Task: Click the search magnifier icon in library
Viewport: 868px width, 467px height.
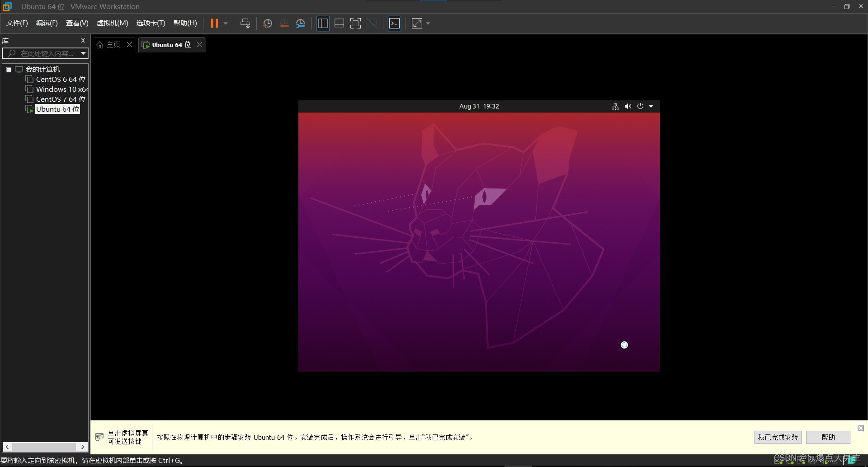Action: pyautogui.click(x=12, y=53)
